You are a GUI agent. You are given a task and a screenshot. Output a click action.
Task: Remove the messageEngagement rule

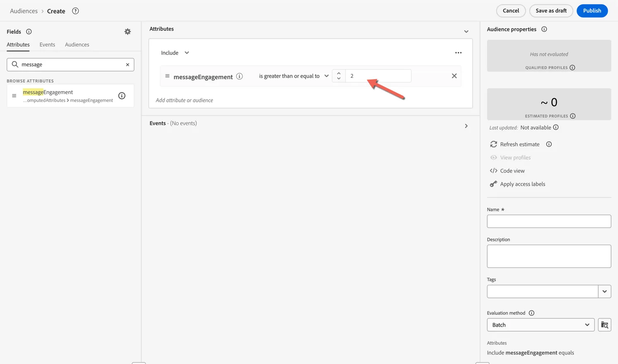click(454, 76)
